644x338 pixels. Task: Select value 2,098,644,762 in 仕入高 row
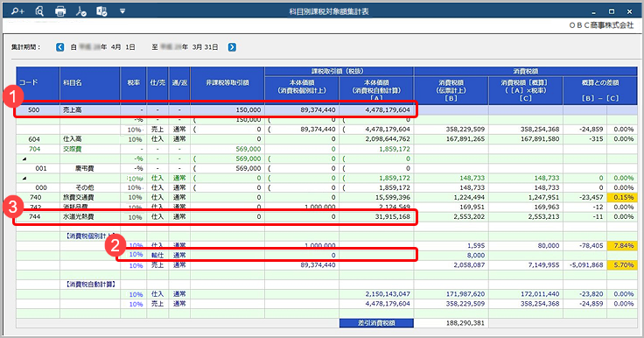[388, 139]
